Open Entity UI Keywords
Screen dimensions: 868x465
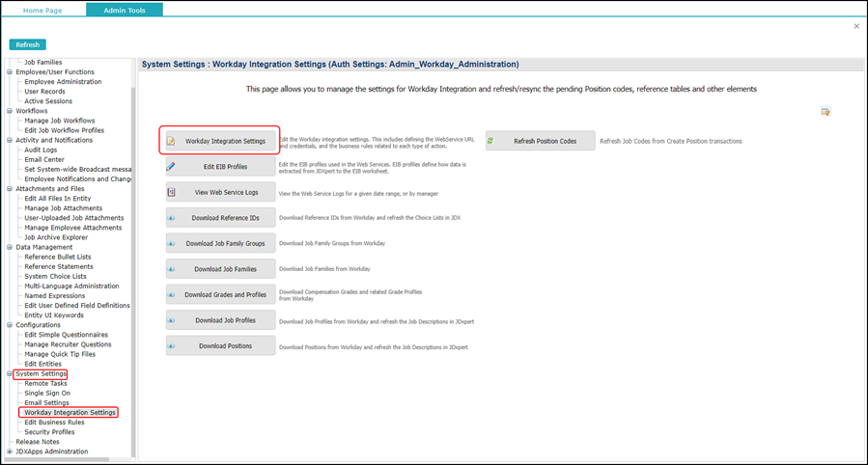tap(54, 315)
